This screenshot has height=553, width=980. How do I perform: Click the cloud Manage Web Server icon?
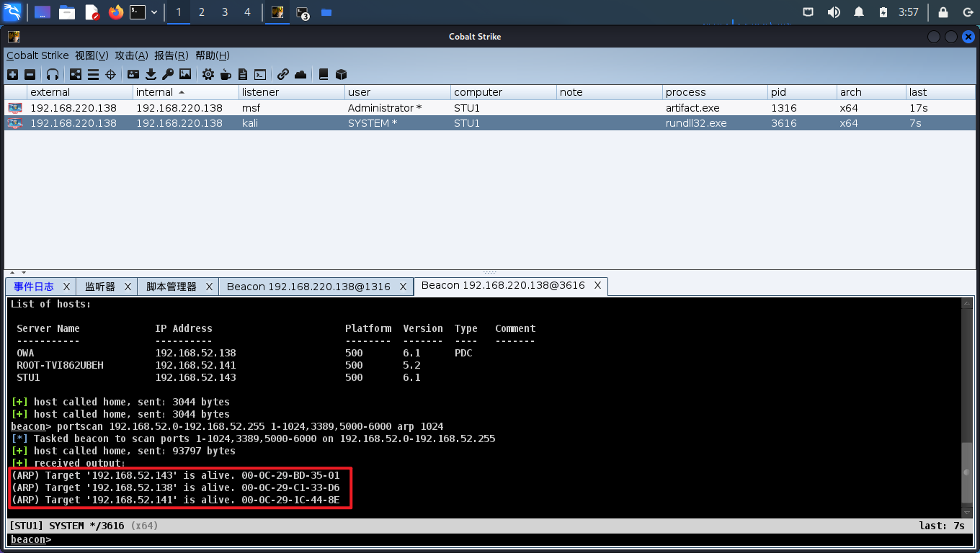300,74
